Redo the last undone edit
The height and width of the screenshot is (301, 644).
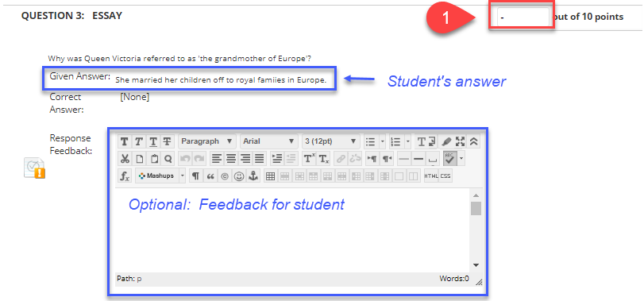coord(199,159)
